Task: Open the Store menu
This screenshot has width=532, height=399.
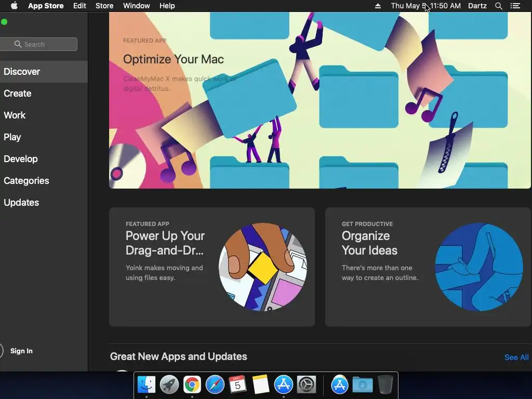Action: 104,6
